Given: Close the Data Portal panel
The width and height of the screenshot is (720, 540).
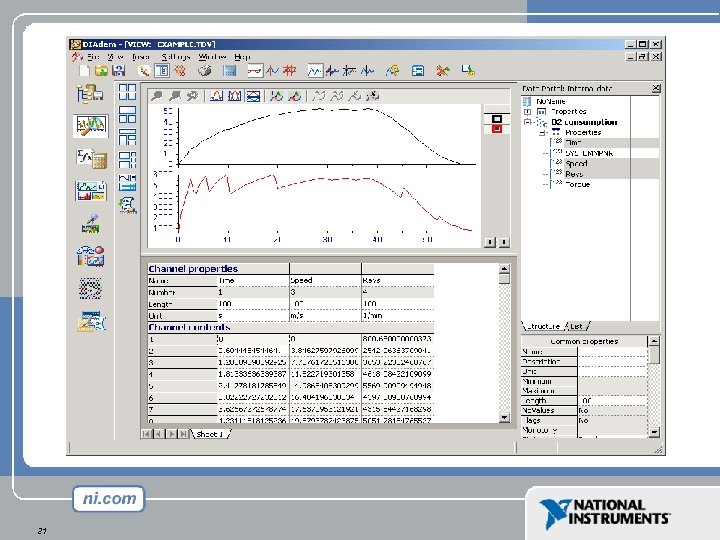Looking at the screenshot, I should tap(656, 88).
